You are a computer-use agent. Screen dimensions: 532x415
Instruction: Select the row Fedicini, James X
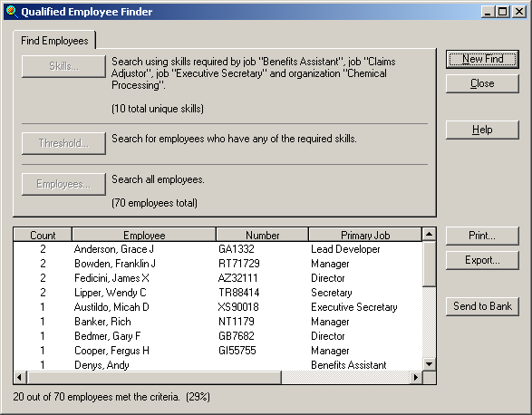[x=218, y=278]
